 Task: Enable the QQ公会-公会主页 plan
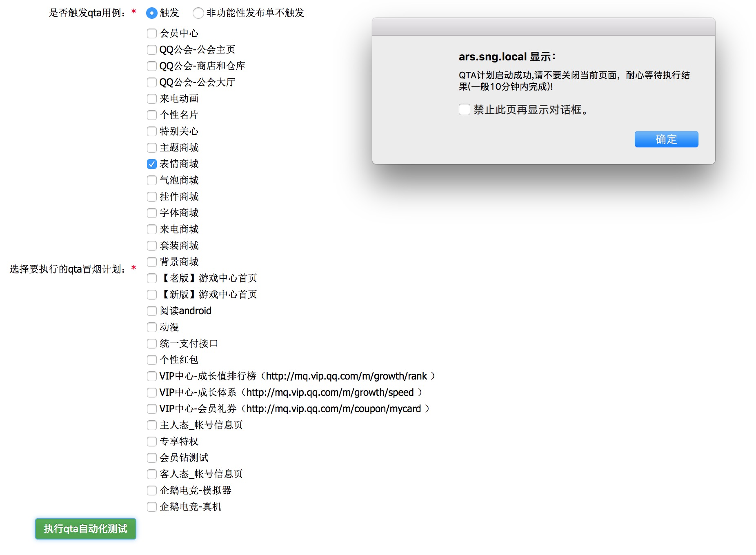(151, 50)
